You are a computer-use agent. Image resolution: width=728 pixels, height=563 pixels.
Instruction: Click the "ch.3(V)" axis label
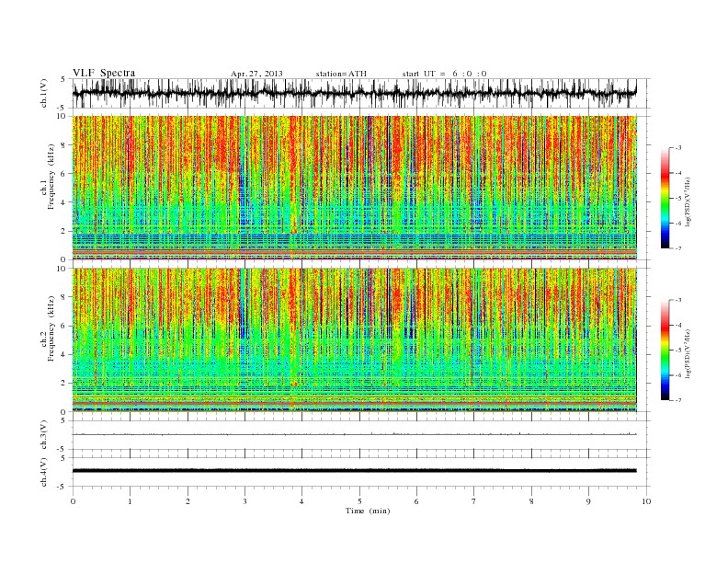pos(44,435)
